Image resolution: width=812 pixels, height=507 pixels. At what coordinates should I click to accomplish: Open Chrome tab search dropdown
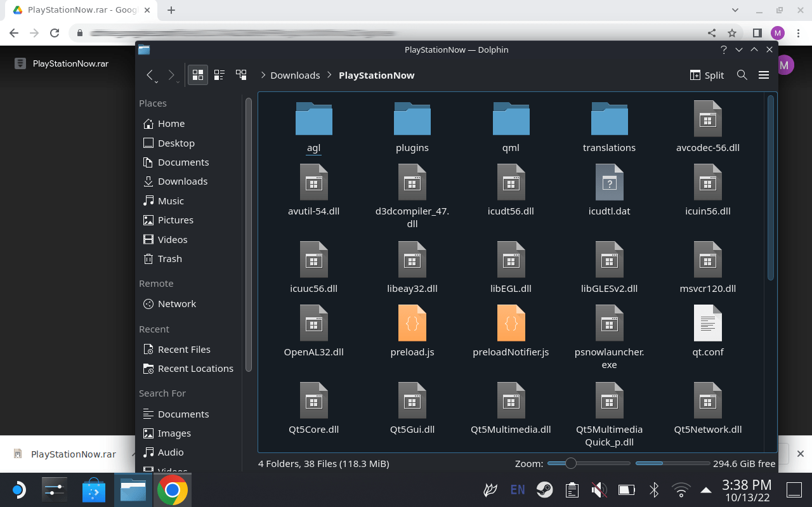point(735,10)
